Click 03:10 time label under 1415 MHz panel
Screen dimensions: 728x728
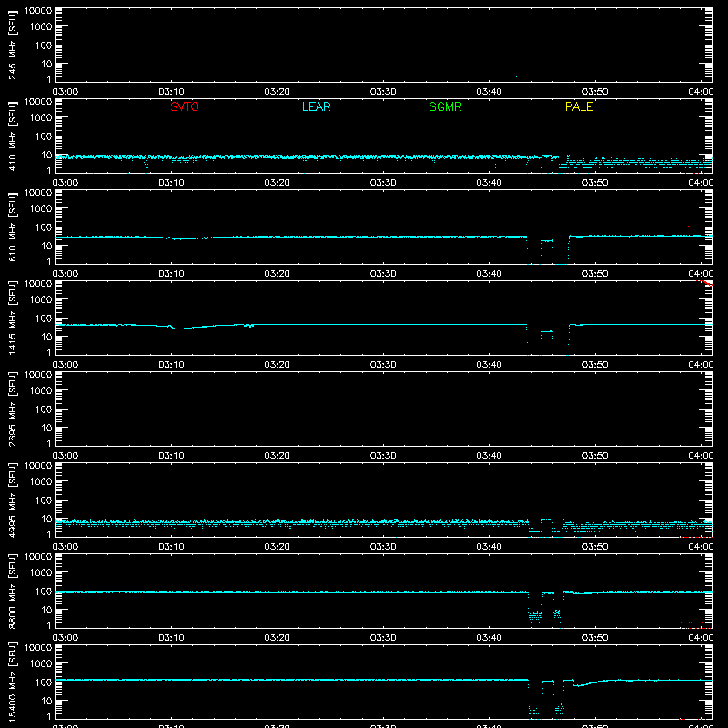[x=171, y=365]
